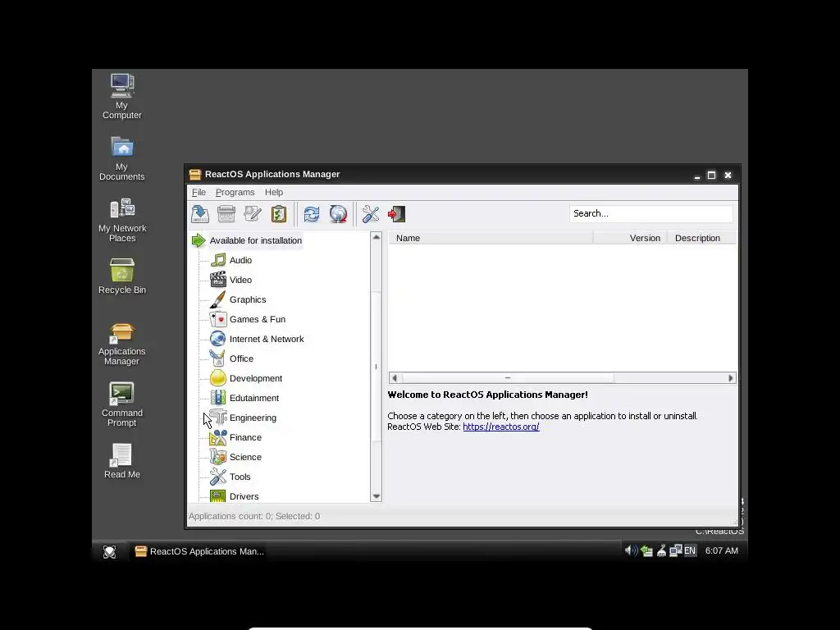Select the Drivers category icon
This screenshot has width=840, height=630.
[x=218, y=496]
